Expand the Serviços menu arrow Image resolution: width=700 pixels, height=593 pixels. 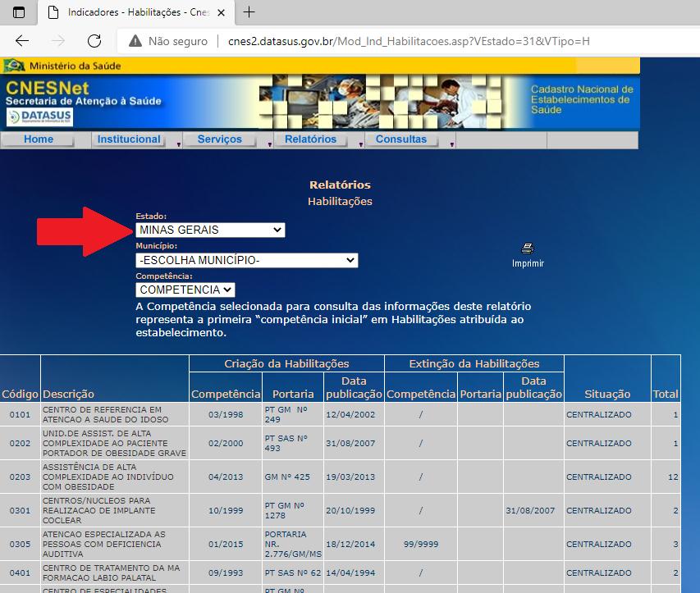pos(270,144)
